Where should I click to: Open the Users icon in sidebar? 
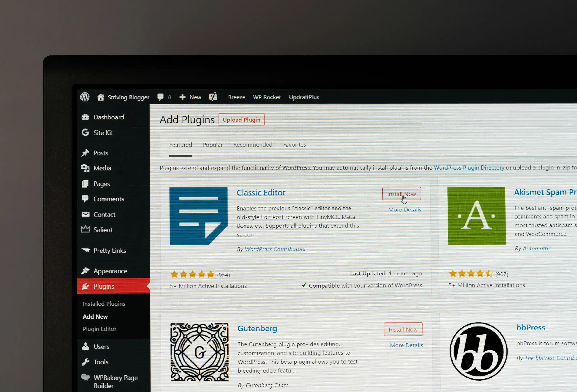pyautogui.click(x=85, y=346)
